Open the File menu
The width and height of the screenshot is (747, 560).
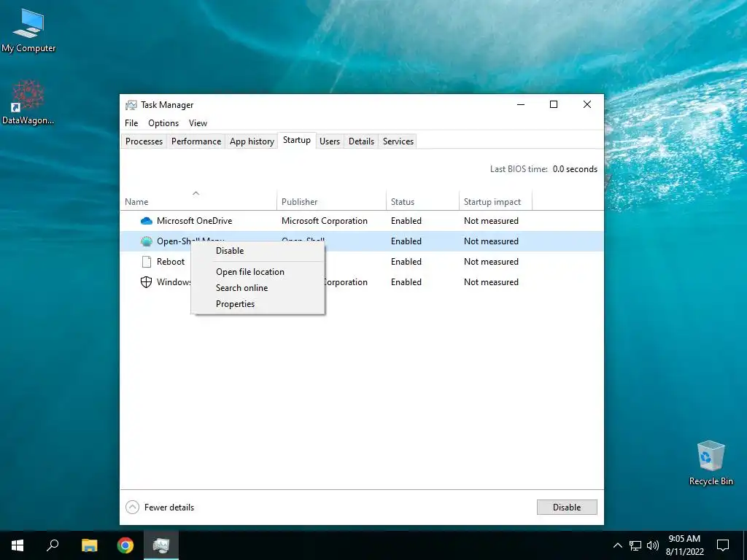[131, 123]
